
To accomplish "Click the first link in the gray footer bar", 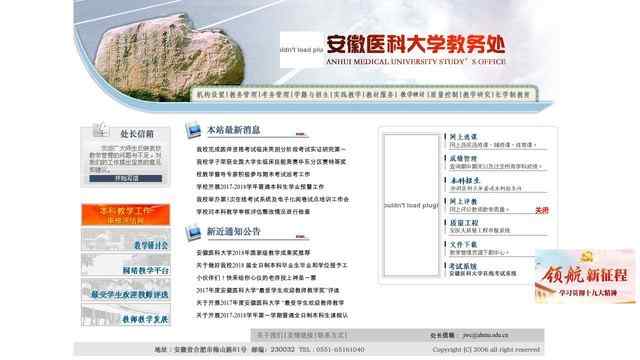I will pos(269,335).
